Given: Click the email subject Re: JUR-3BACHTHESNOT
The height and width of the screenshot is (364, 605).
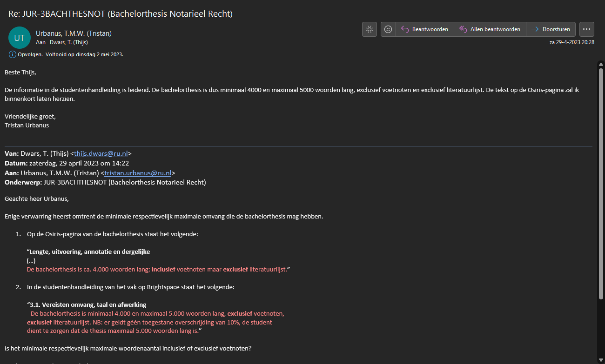Looking at the screenshot, I should (121, 14).
